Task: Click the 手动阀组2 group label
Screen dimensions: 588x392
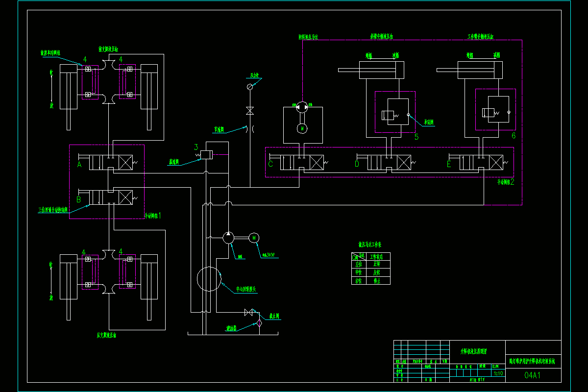Action: click(x=506, y=182)
